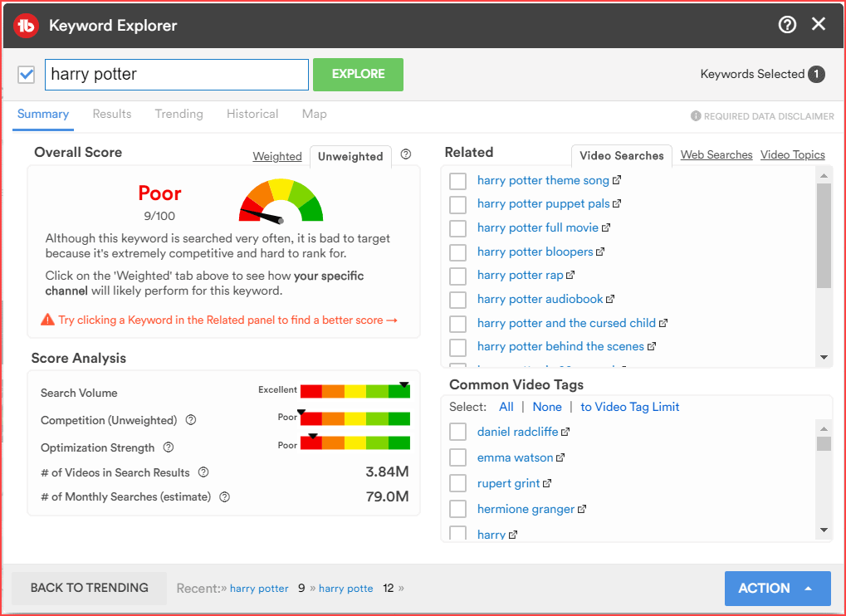Click the Search Volume color rating bar
The image size is (846, 616).
pos(355,390)
